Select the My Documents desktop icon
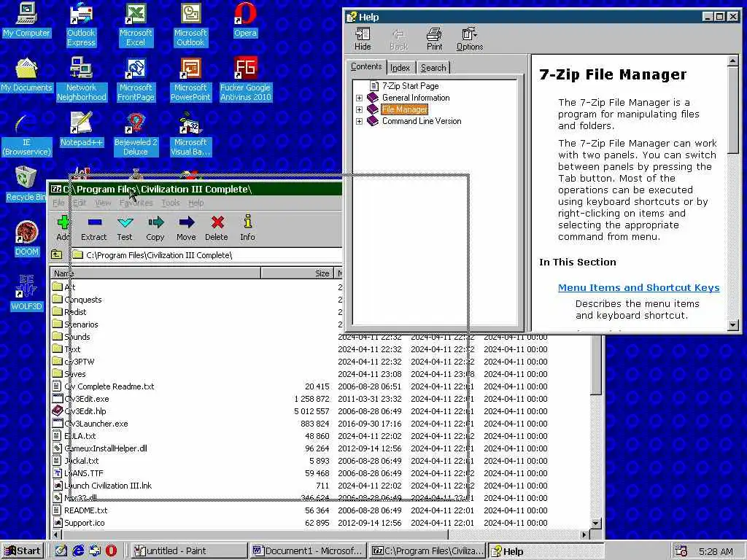 coord(26,75)
